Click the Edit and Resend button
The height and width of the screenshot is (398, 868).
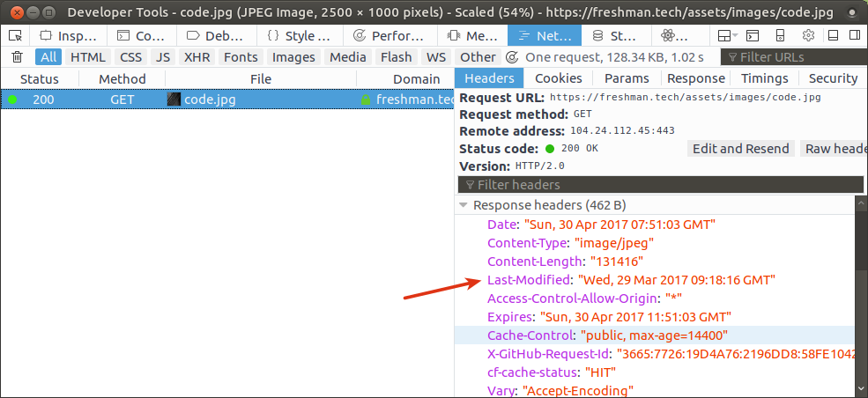point(740,149)
